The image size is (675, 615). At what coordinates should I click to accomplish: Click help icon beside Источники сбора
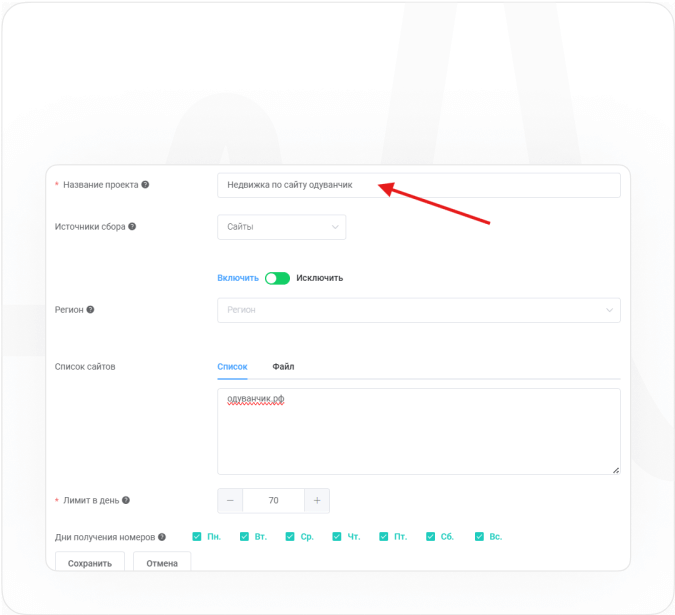(x=132, y=227)
